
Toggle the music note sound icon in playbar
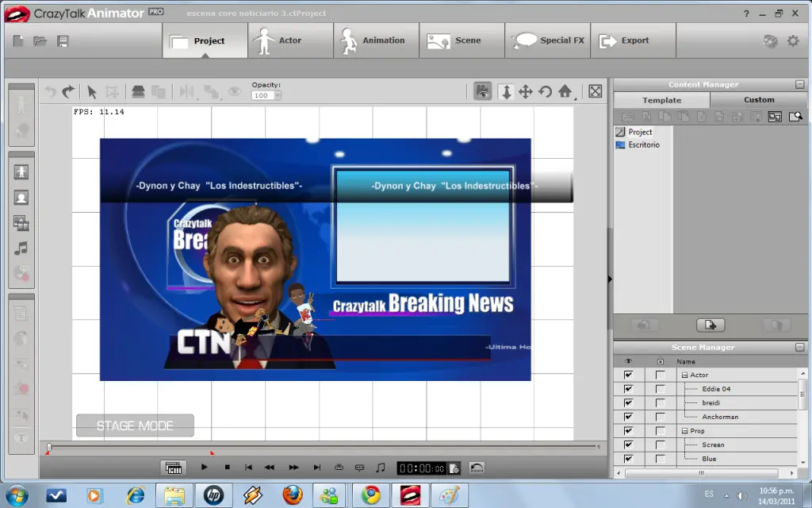[x=380, y=467]
